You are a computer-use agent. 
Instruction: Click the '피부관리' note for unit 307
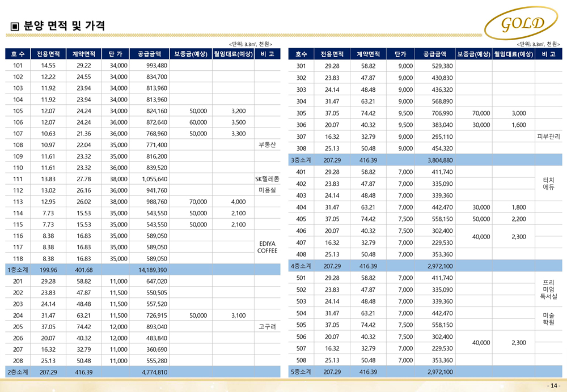[548, 137]
